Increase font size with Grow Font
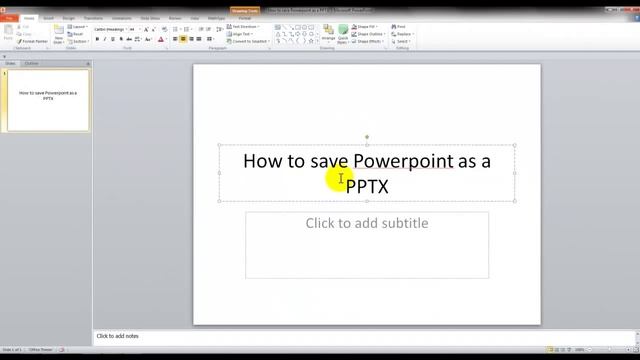Screen dimensions: 640x360 [146, 29]
